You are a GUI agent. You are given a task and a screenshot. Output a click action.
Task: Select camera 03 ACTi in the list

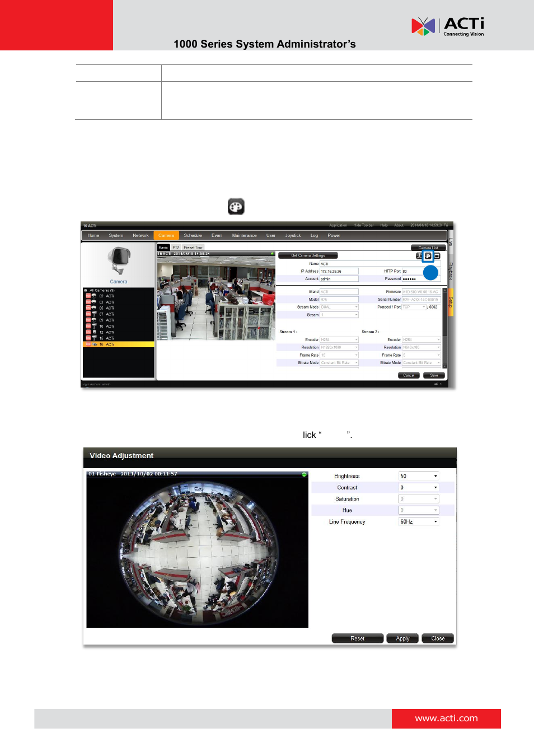119,302
